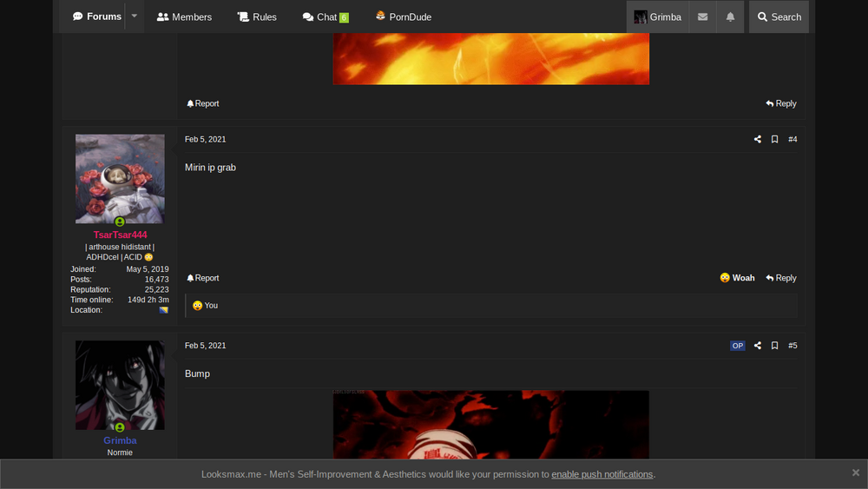Click the '25,223' reputation value
This screenshot has width=868, height=489.
pos(156,289)
